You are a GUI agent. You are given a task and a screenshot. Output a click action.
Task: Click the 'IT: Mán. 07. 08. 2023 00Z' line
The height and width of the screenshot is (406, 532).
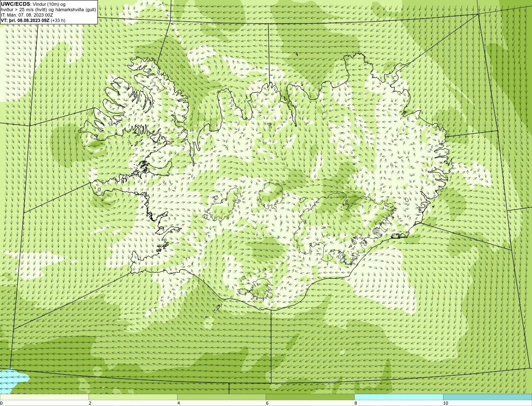click(27, 15)
